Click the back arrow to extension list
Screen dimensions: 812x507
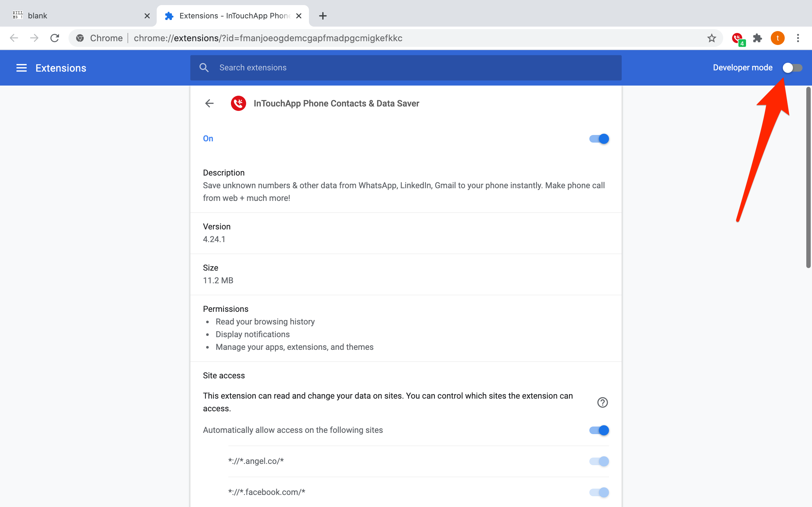tap(209, 103)
